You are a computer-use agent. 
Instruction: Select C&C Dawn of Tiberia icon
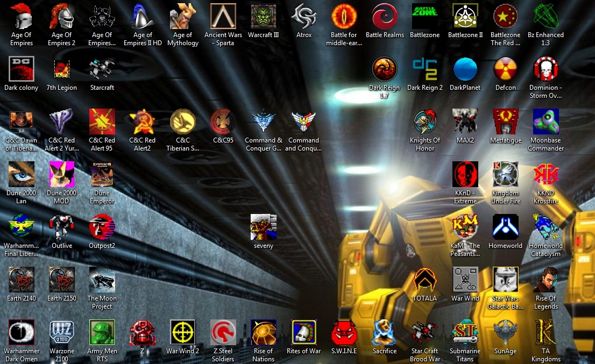click(22, 122)
